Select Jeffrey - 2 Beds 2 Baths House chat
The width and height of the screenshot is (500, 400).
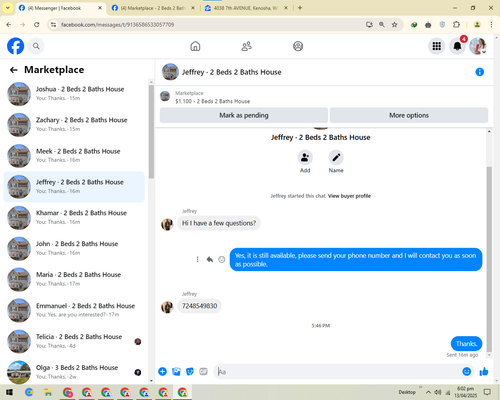point(74,187)
